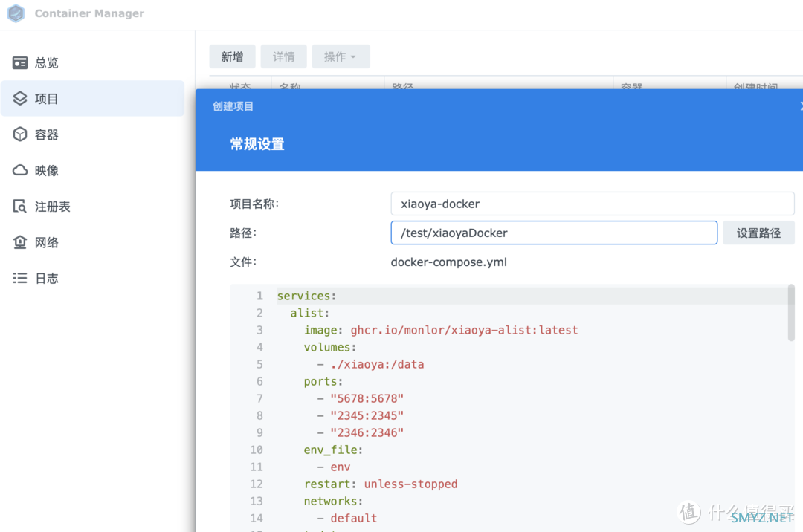The width and height of the screenshot is (803, 532).
Task: Click the 容器 cube icon
Action: (x=20, y=134)
